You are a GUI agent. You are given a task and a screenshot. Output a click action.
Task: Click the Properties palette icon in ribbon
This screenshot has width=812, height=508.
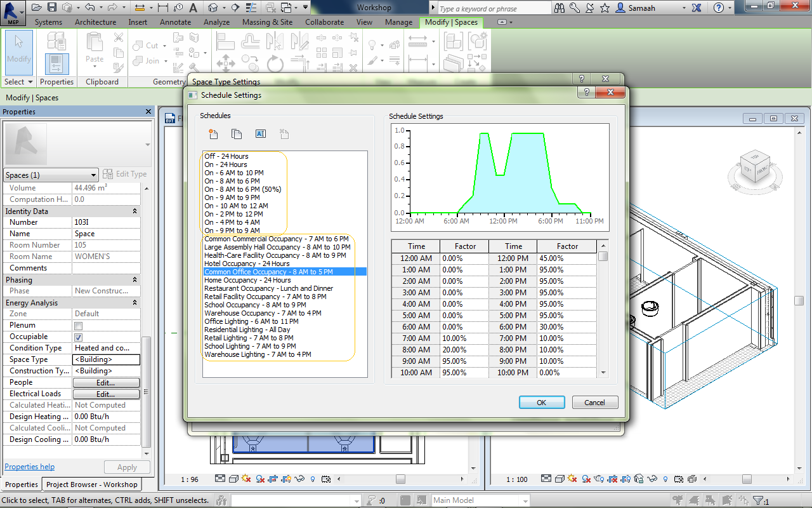click(56, 63)
